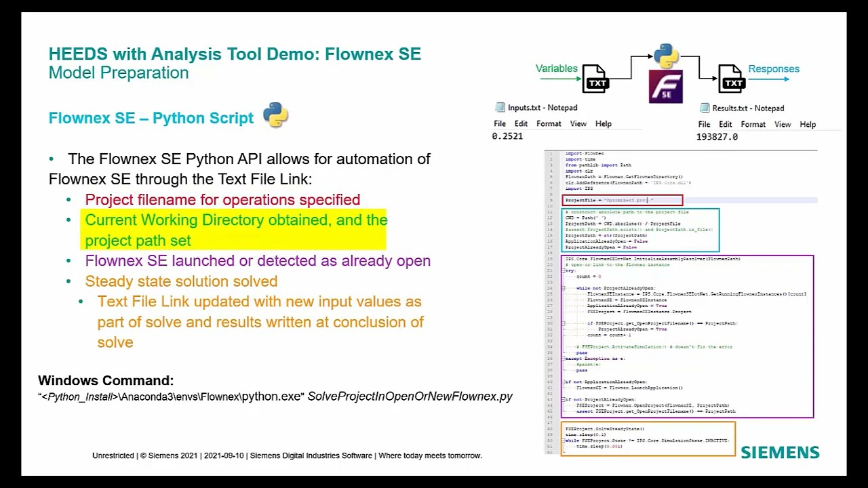Click the bullet 'Flownex SE launched or detected'
This screenshot has height=488, width=868.
(258, 261)
